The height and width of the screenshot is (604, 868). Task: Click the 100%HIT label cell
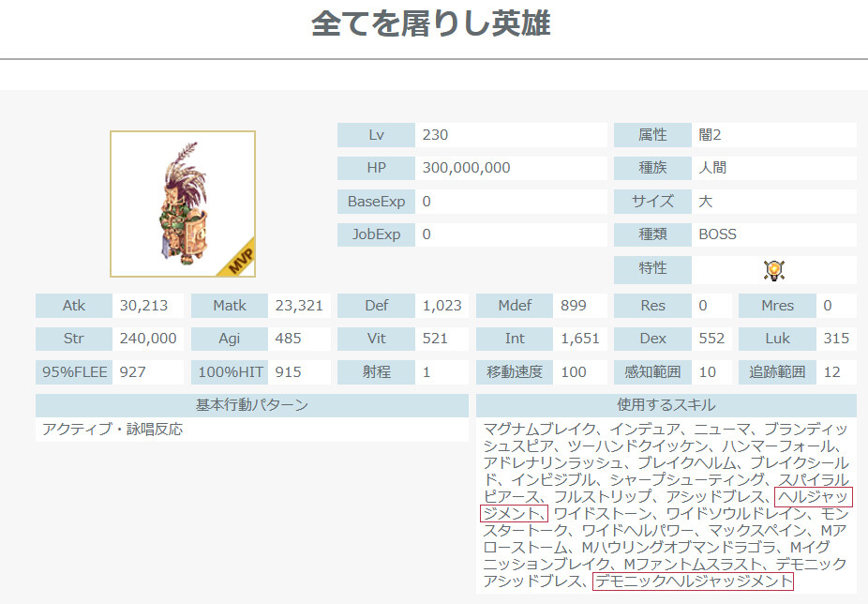(230, 371)
